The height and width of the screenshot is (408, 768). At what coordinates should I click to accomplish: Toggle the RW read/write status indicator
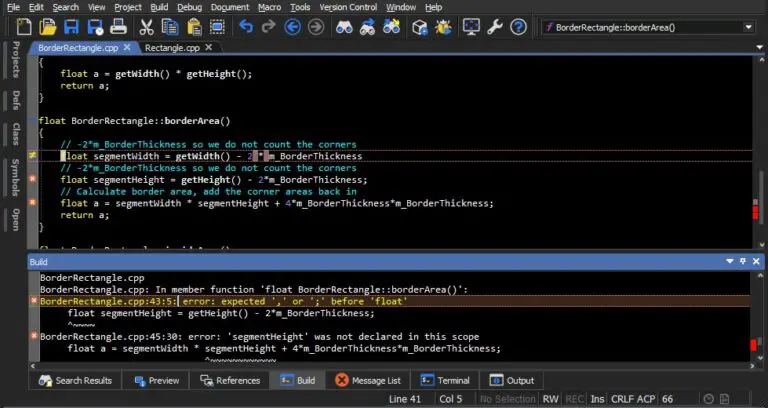tap(551, 399)
